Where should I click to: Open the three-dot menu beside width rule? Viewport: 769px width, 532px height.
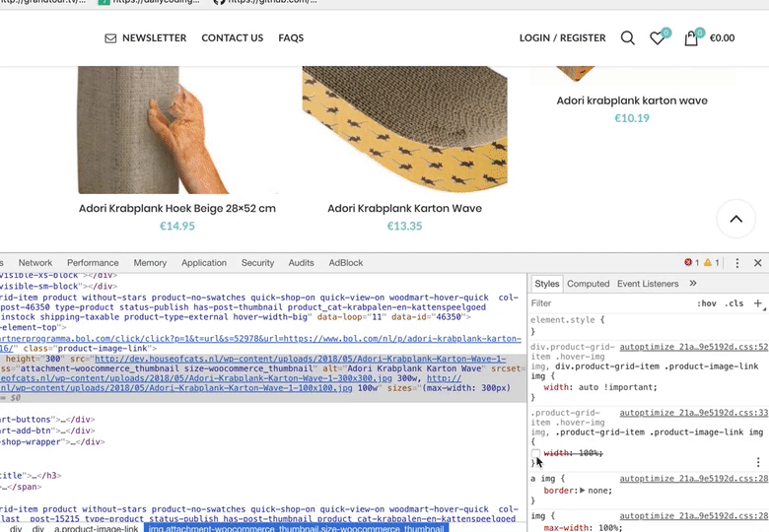click(758, 462)
